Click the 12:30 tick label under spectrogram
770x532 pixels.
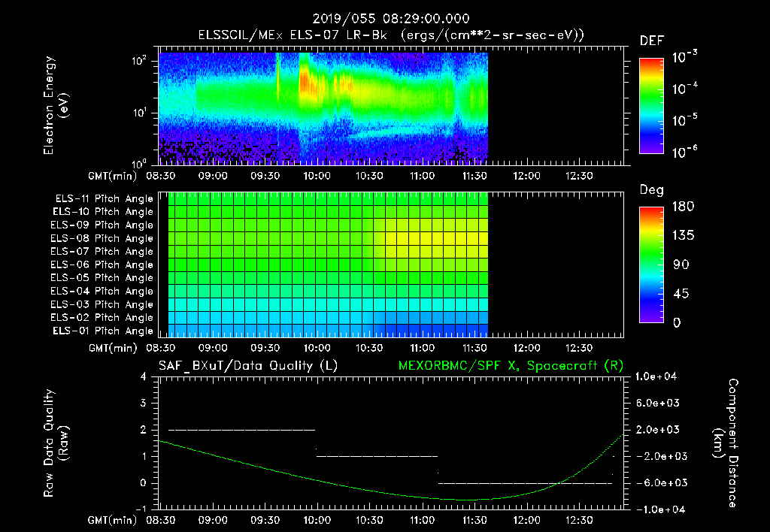click(580, 176)
